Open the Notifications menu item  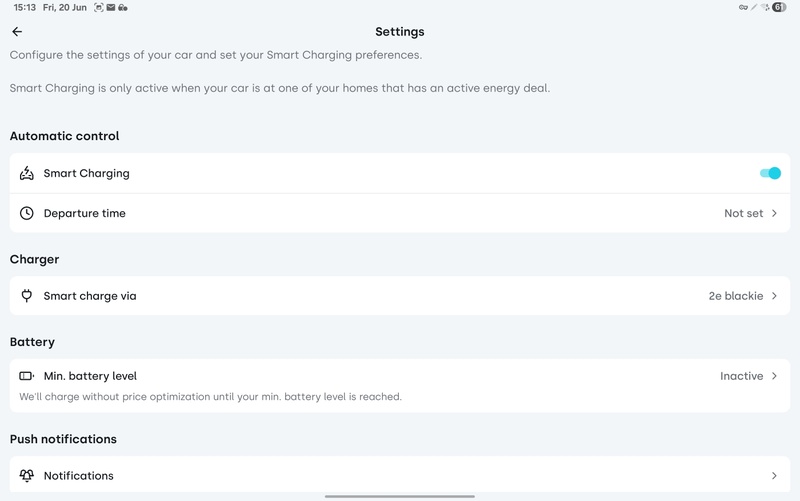tap(79, 476)
